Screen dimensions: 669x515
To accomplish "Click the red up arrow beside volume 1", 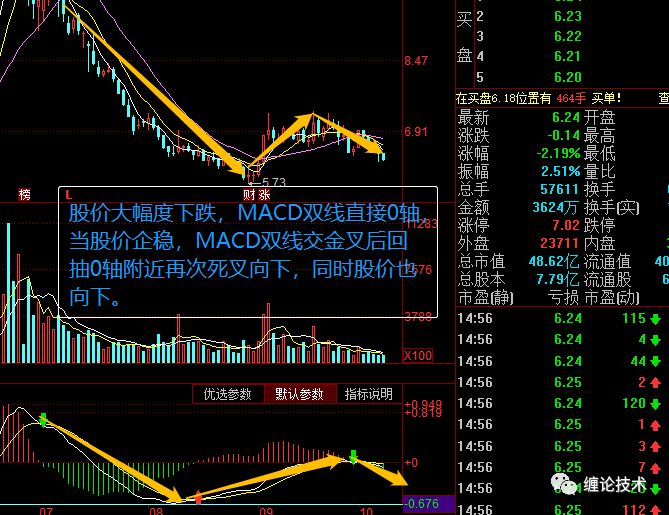I will pos(656,425).
